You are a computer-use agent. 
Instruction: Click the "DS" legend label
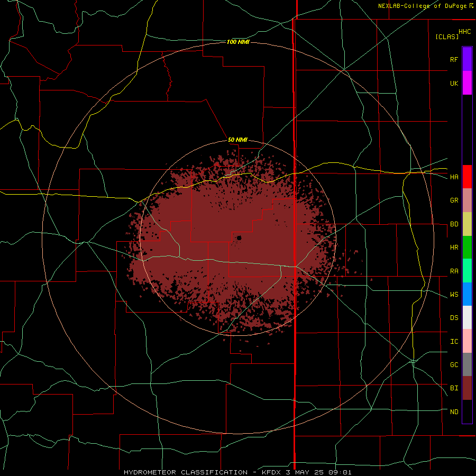(454, 318)
